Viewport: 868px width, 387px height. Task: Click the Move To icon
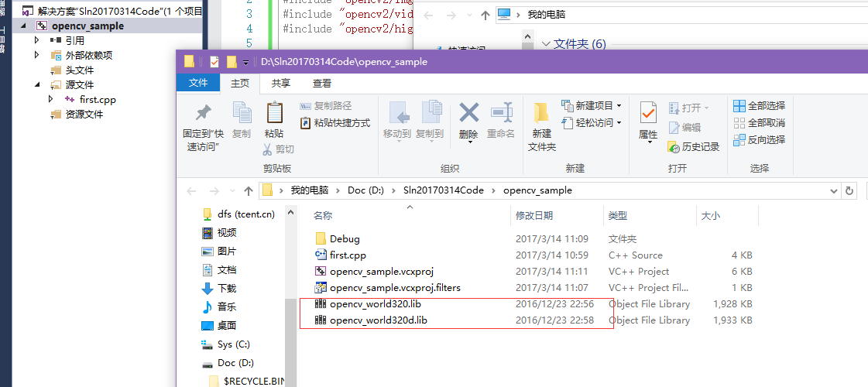[x=397, y=115]
